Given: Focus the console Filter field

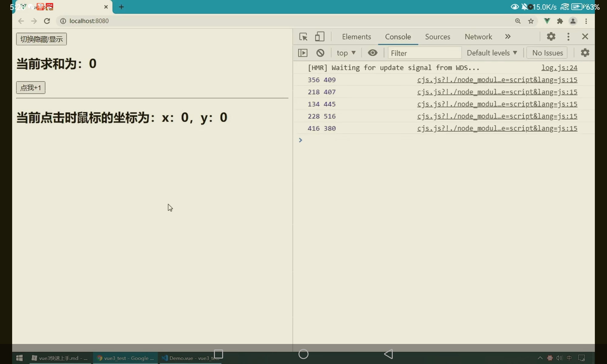Looking at the screenshot, I should tap(424, 53).
